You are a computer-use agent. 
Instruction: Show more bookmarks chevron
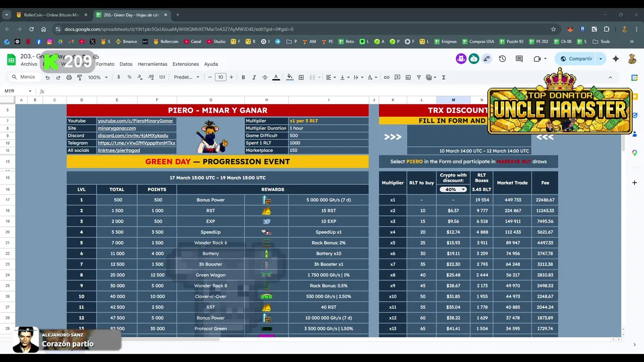pos(632,41)
